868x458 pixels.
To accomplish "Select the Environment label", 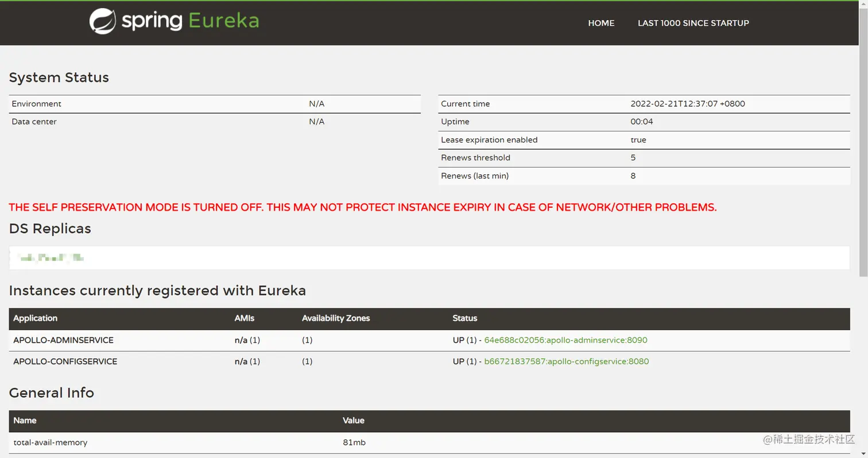I will 36,104.
